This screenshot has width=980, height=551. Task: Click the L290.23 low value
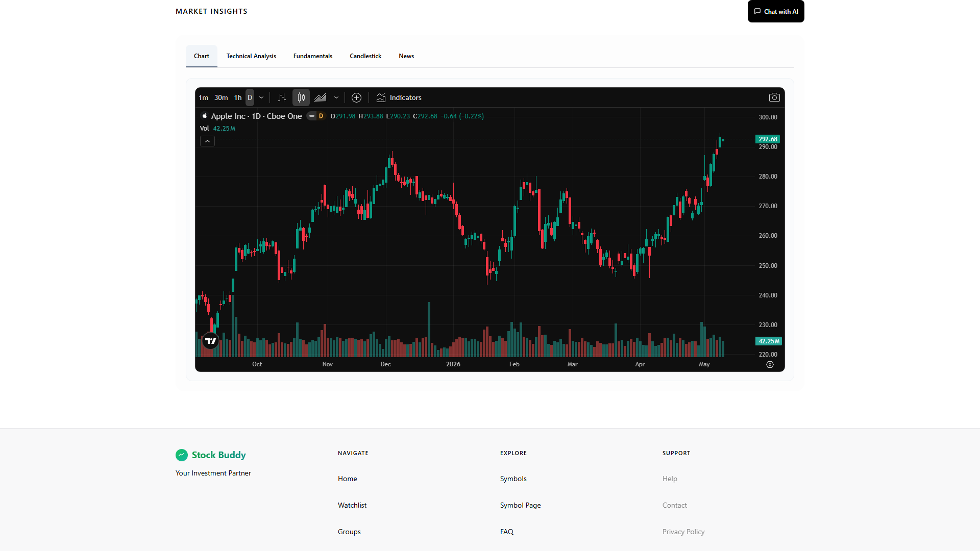[x=398, y=116]
